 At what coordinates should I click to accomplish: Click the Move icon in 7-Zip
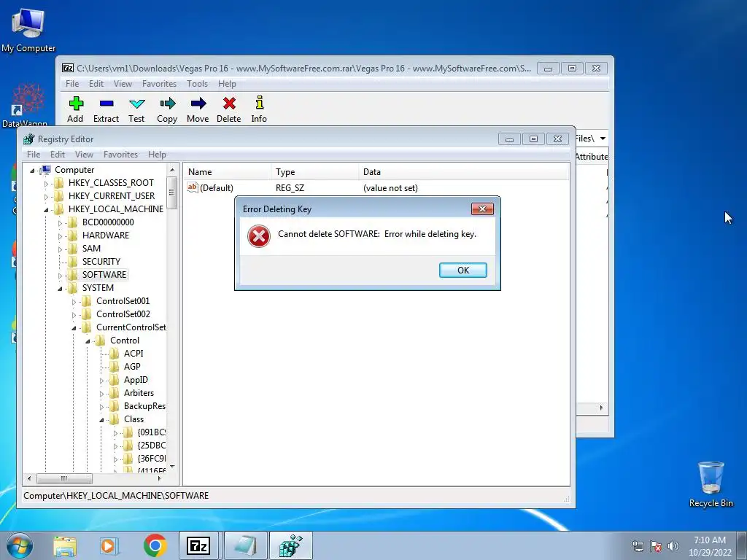pyautogui.click(x=198, y=104)
